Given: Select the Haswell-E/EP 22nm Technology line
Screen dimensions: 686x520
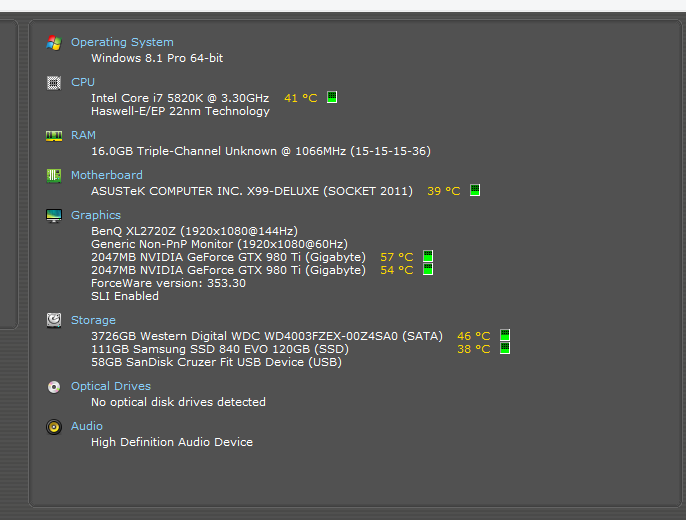Looking at the screenshot, I should [x=180, y=112].
